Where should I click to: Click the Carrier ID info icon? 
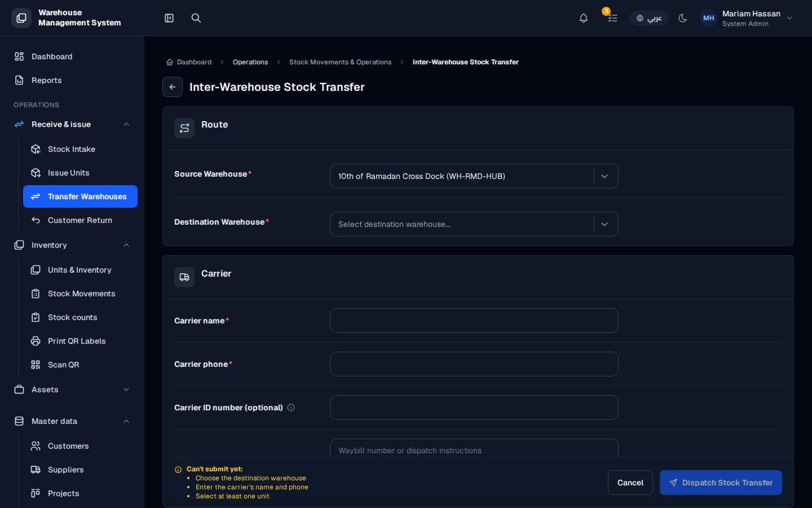291,408
